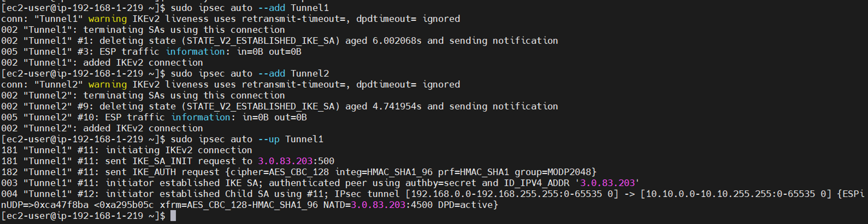The height and width of the screenshot is (224, 868).
Task: Click the cyan '--add' flag before Tunnel1
Action: coord(271,8)
